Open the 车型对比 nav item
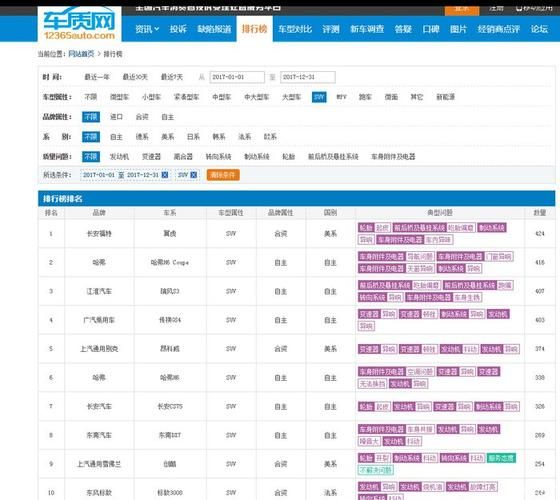The width and height of the screenshot is (560, 500). point(295,29)
